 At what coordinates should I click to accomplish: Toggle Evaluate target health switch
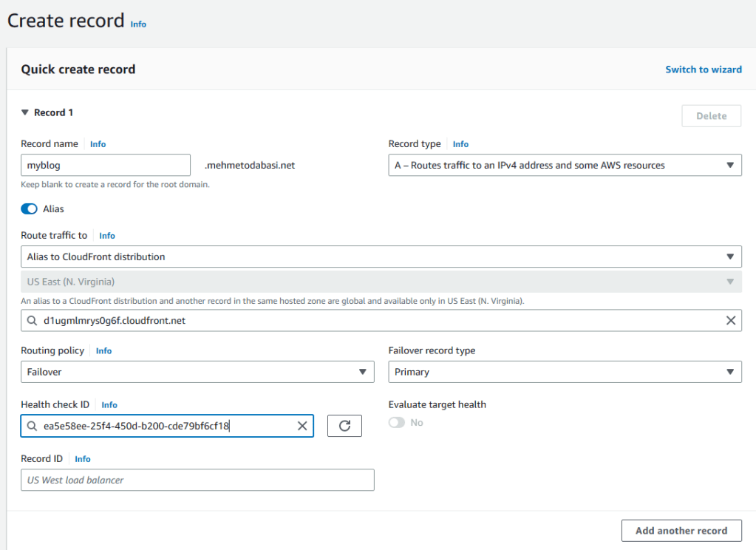pos(397,423)
